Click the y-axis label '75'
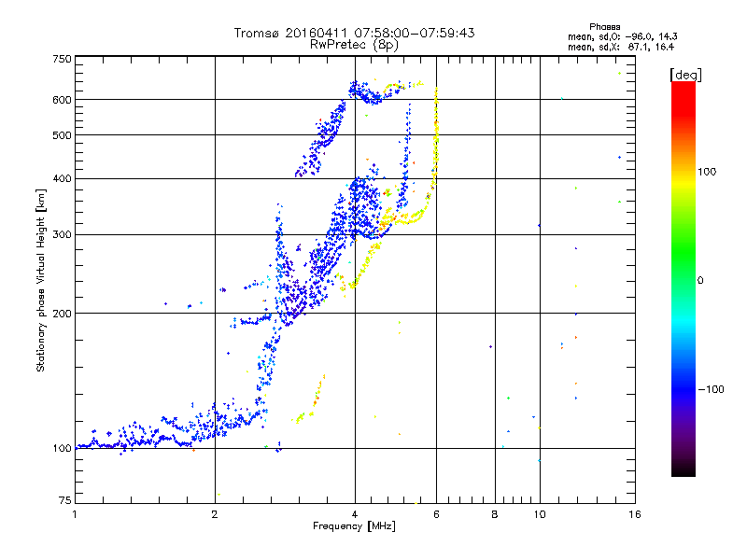The width and height of the screenshot is (747, 560). click(x=65, y=500)
